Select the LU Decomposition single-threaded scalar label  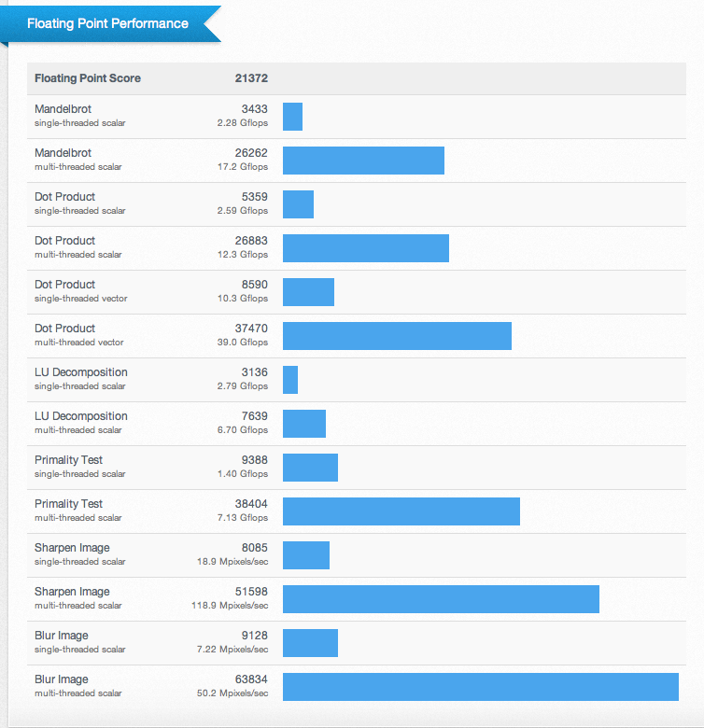pyautogui.click(x=81, y=379)
